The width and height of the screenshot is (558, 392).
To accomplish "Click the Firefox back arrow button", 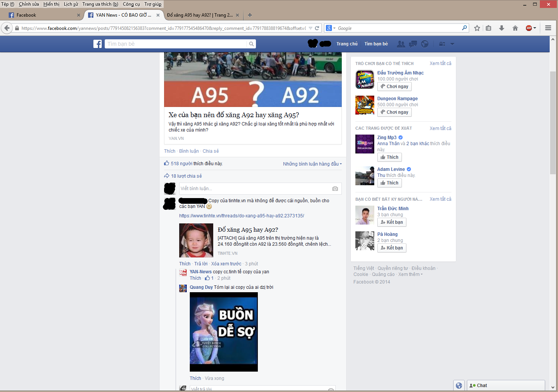I will [7, 28].
